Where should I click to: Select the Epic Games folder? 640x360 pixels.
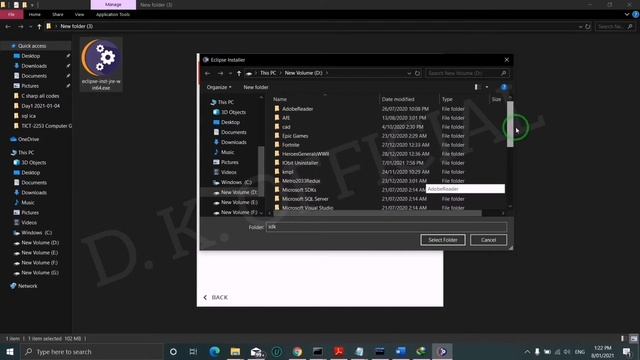point(295,136)
